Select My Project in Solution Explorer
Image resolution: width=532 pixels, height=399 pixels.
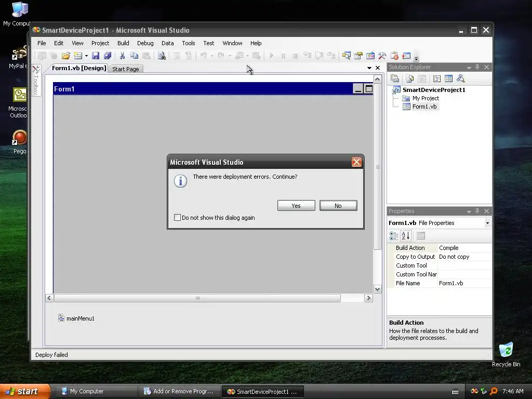point(425,98)
